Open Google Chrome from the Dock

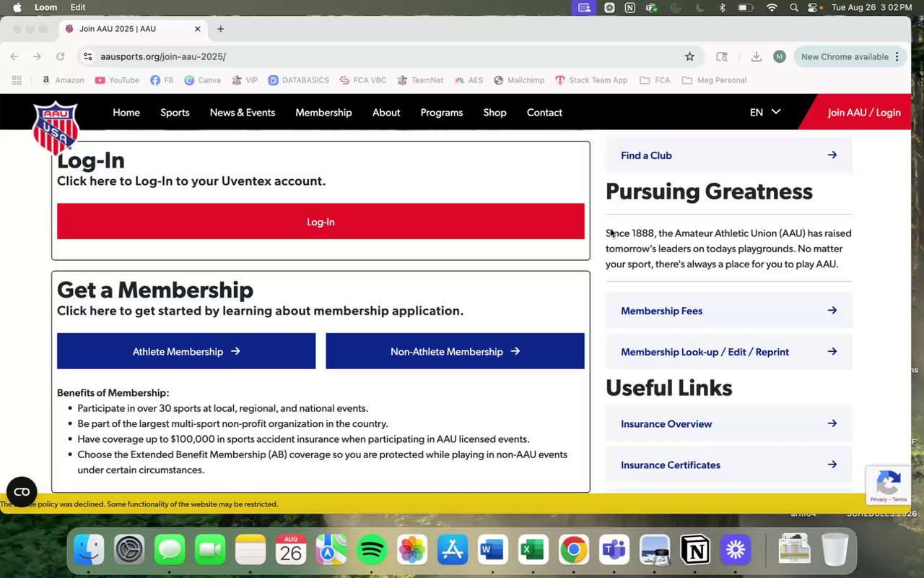point(574,551)
